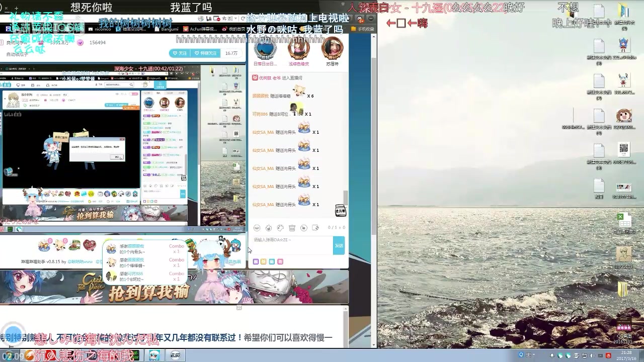Click the NetEase Music red tray icon
The image size is (644, 362).
pos(608,355)
